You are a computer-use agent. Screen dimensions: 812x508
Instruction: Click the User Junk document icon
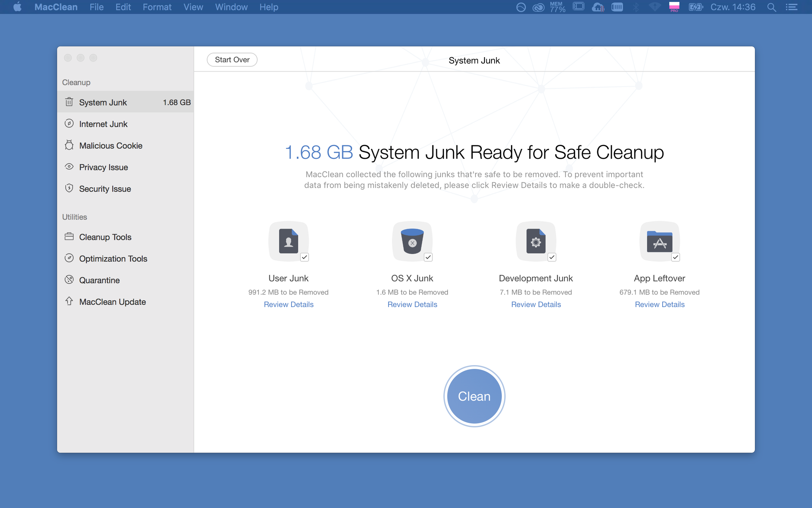pyautogui.click(x=288, y=241)
